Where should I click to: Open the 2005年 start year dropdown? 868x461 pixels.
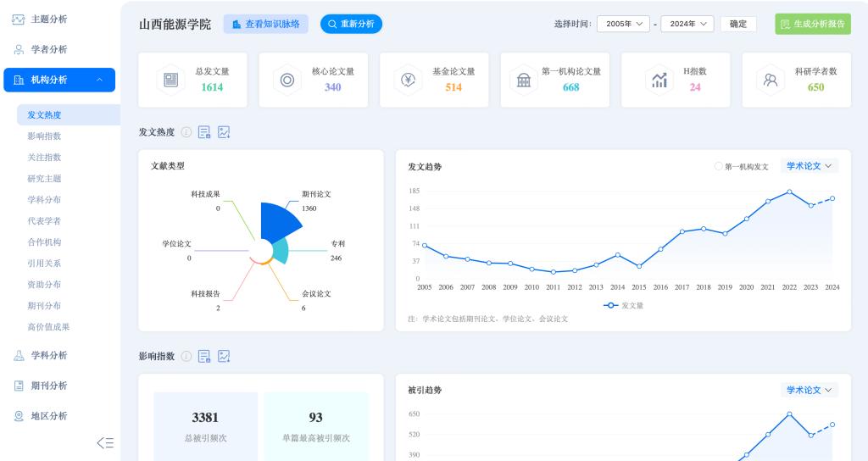(x=627, y=24)
